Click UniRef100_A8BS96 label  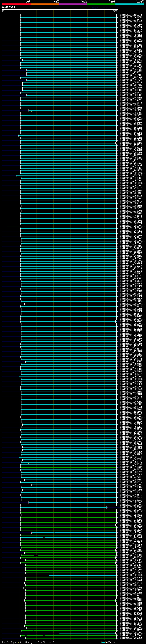point(131,557)
